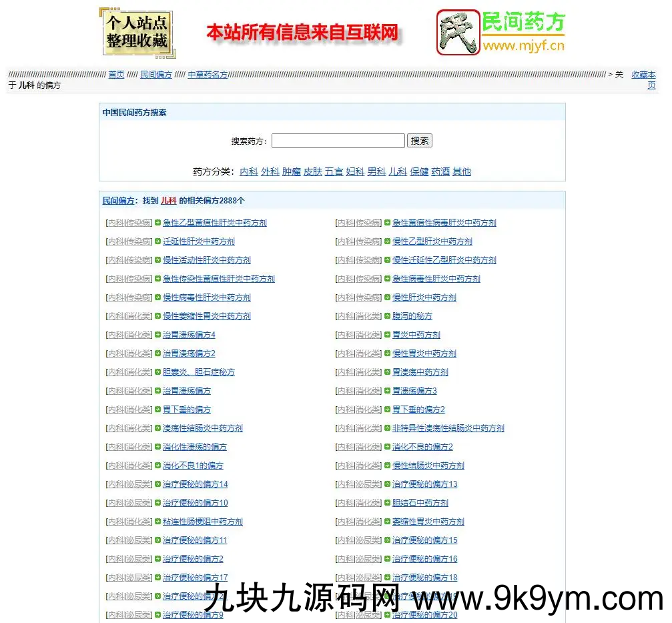Focus the 搜索药方 text input field

338,141
